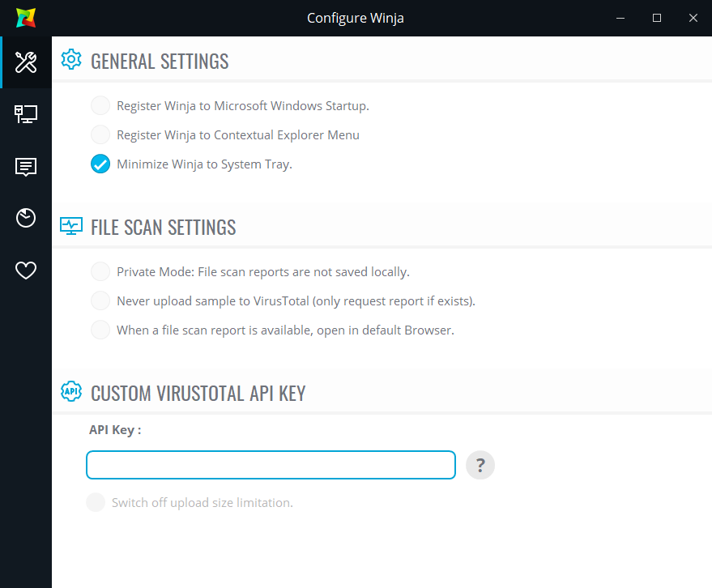Open the chat message sidebar icon
The width and height of the screenshot is (712, 588).
point(26,167)
